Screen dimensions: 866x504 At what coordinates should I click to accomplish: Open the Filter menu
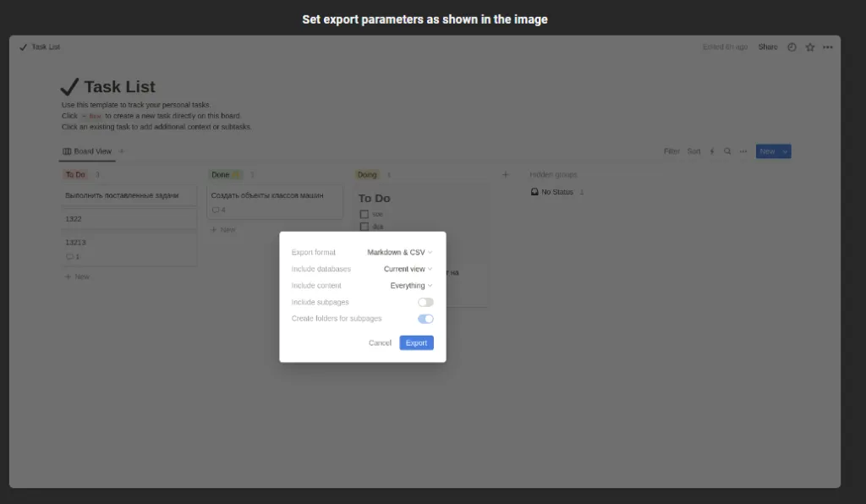[673, 151]
